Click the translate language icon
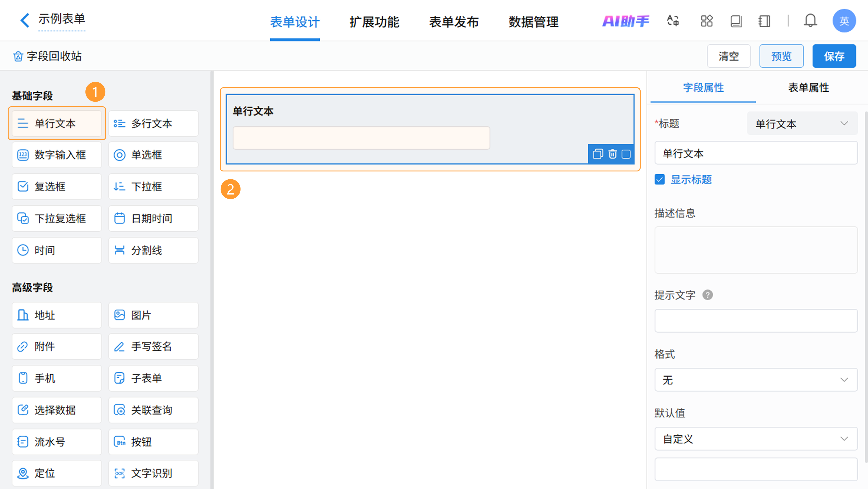868x489 pixels. (673, 21)
